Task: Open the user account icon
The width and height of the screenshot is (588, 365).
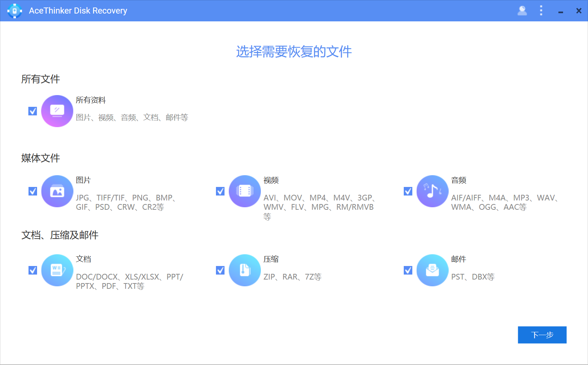Action: (x=522, y=11)
